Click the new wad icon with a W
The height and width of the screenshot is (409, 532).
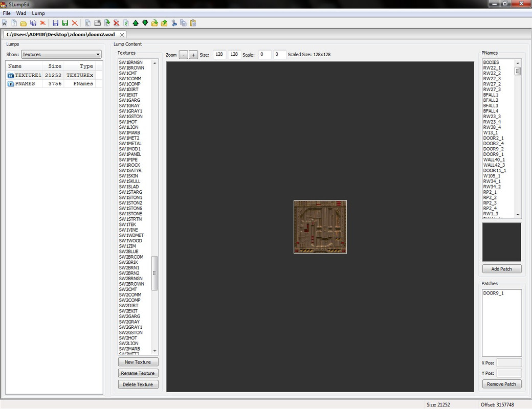tap(5, 23)
